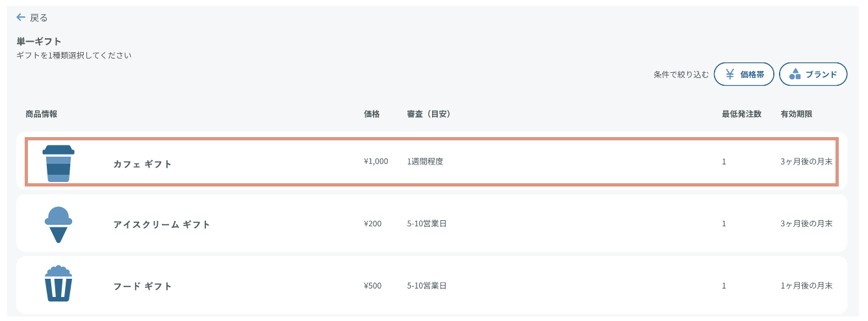Click the coffee cup icon

[x=58, y=163]
